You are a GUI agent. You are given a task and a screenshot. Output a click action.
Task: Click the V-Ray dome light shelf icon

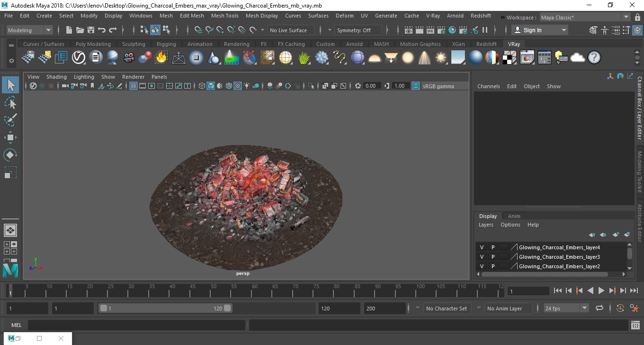pyautogui.click(x=375, y=58)
